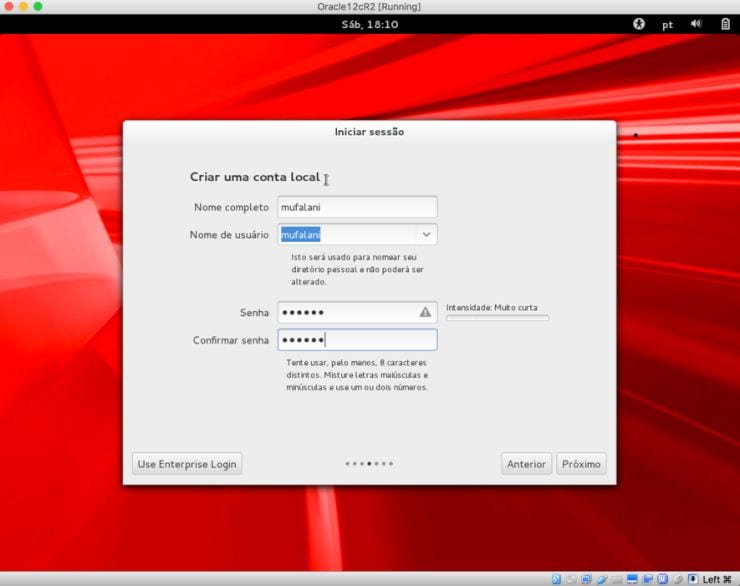Click the 'Confirmar senha' label

click(x=231, y=340)
